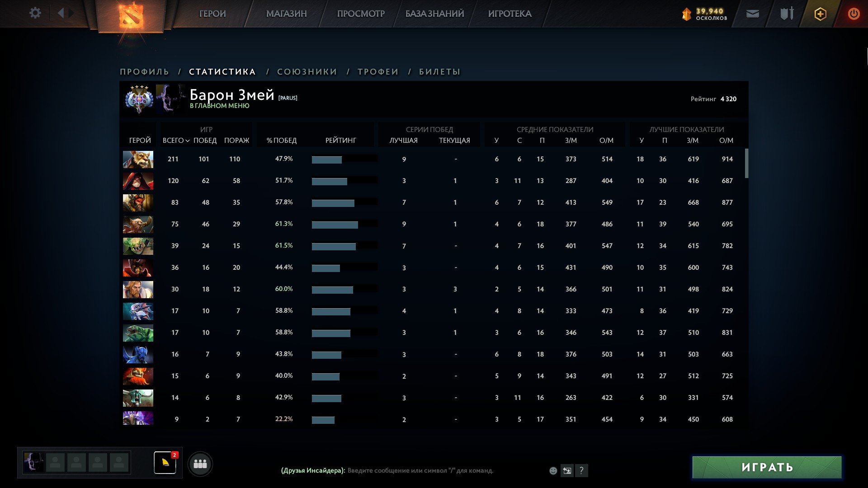Click the back navigation arrow

coord(61,13)
